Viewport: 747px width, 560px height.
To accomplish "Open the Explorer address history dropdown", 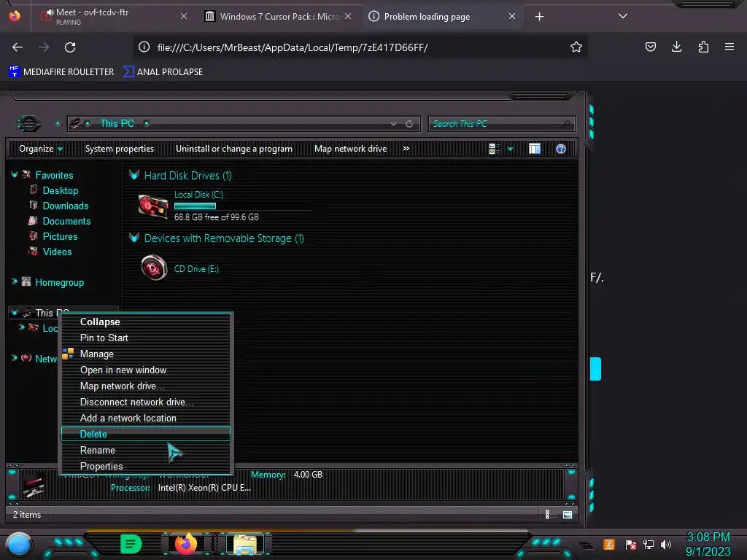I will pos(393,124).
